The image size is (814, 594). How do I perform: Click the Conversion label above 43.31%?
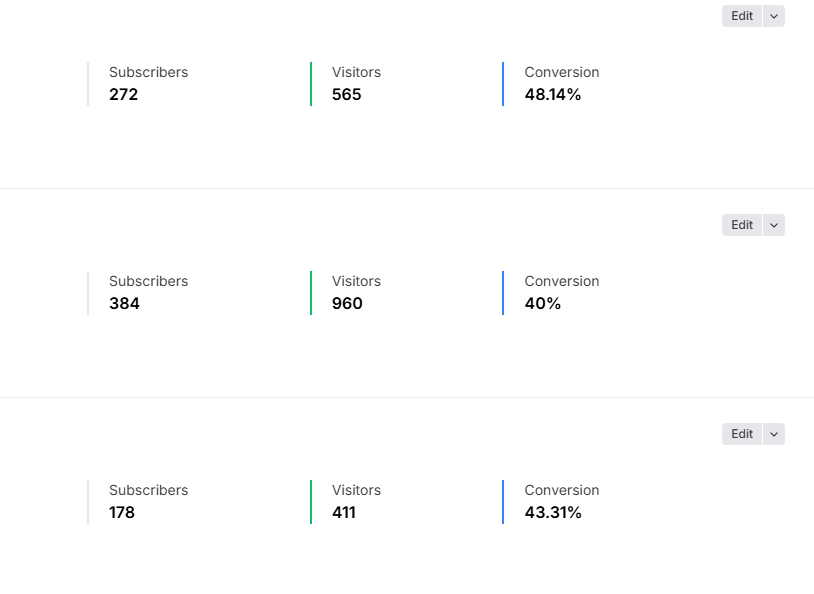click(x=561, y=490)
